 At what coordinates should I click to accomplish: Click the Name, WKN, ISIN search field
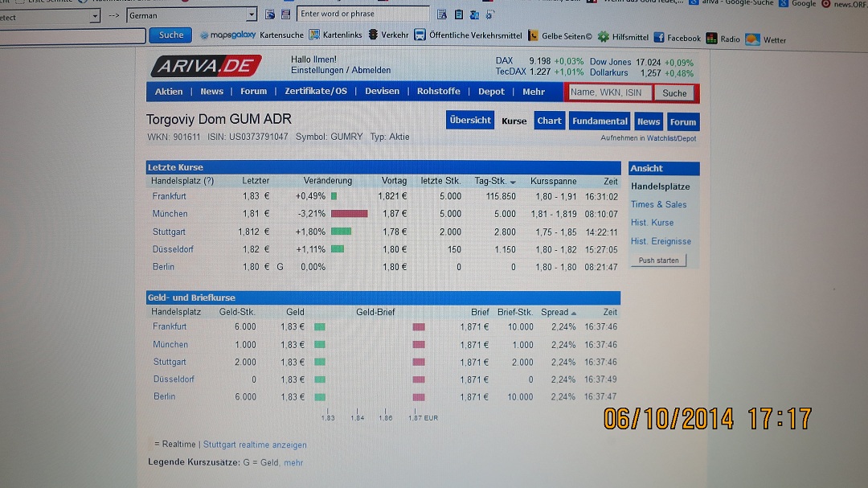click(x=609, y=92)
